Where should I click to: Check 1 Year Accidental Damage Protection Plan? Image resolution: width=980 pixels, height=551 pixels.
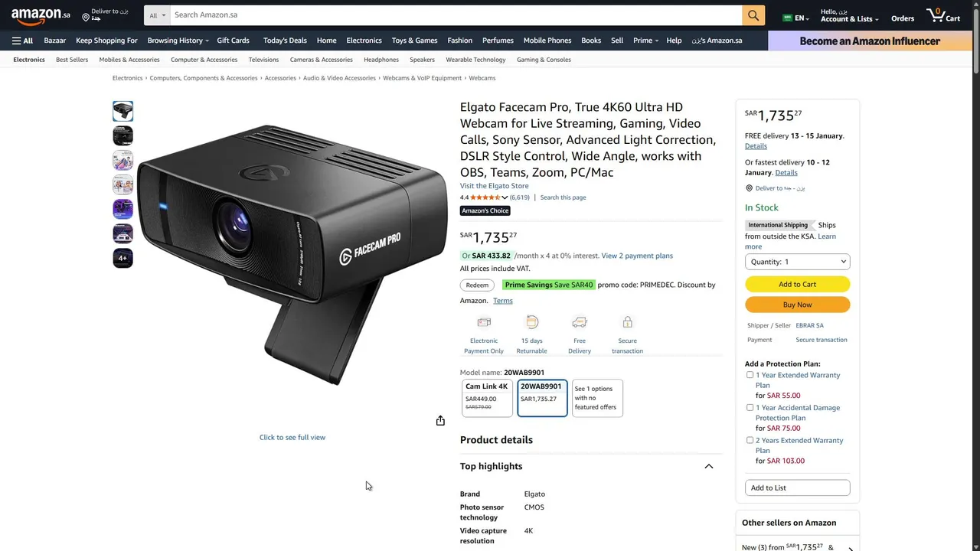click(750, 408)
